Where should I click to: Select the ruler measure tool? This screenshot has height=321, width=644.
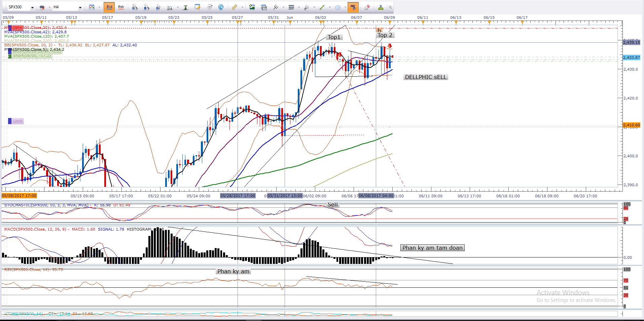235,7
